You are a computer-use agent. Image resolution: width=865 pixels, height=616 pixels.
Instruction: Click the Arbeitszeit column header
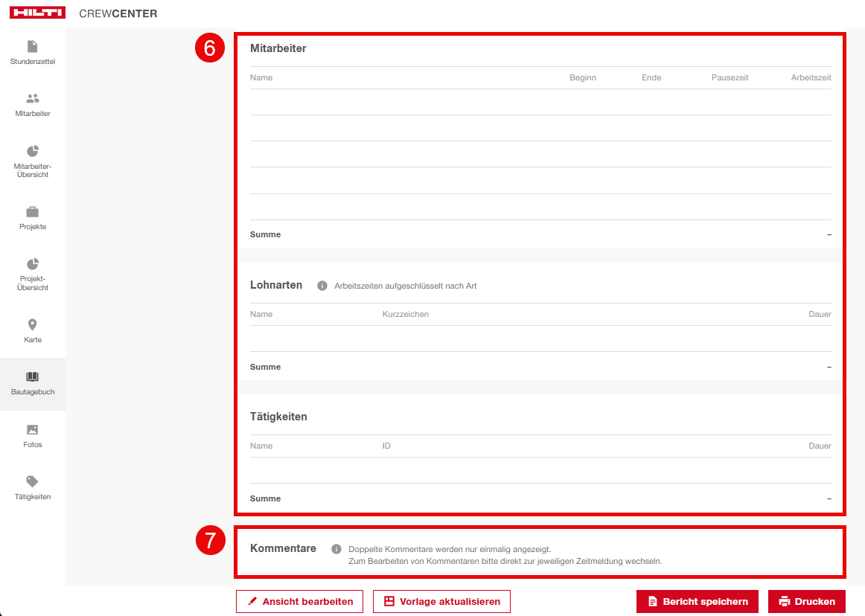[811, 78]
